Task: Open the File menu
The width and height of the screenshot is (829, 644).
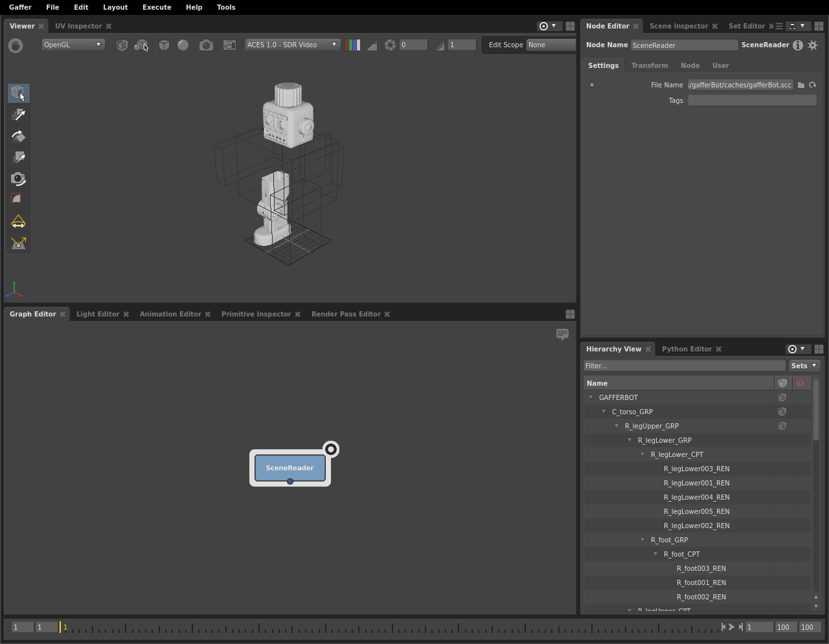Action: pyautogui.click(x=52, y=7)
